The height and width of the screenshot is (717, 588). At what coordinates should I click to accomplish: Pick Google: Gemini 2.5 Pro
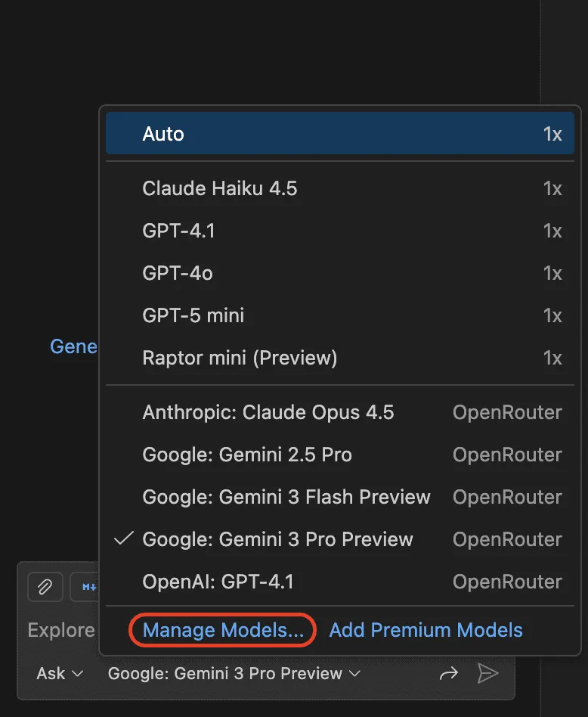click(339, 455)
